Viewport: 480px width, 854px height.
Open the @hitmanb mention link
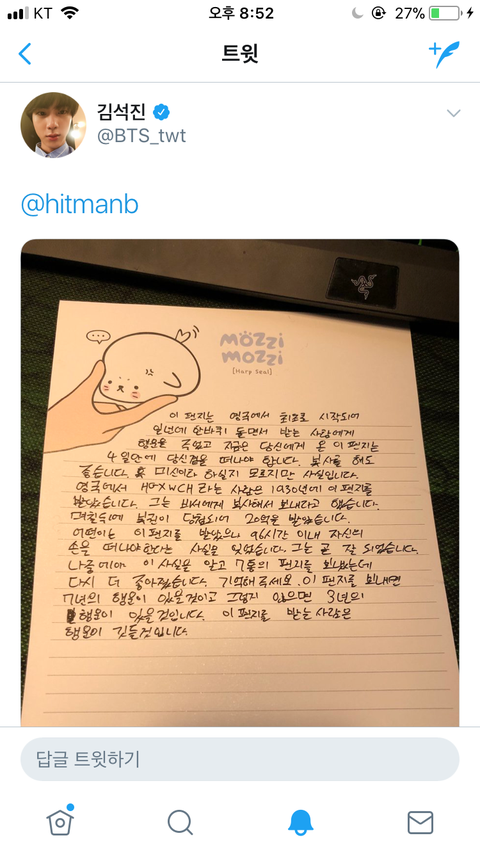(x=80, y=205)
